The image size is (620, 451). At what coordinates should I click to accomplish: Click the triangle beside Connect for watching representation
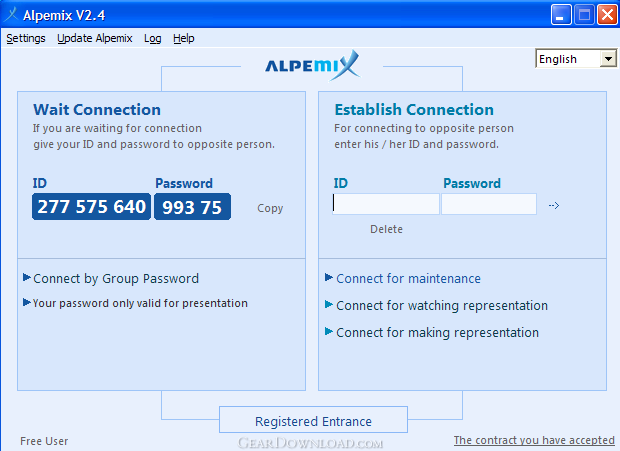(x=329, y=304)
